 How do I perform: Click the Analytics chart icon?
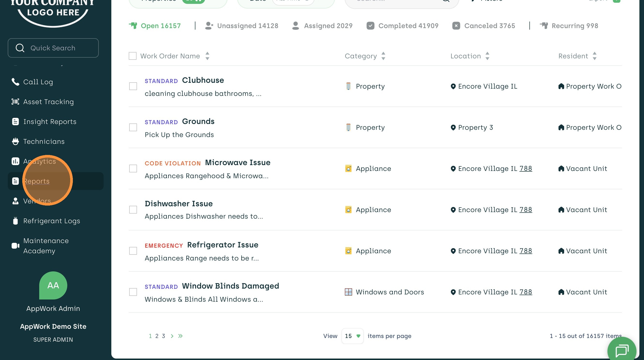pyautogui.click(x=15, y=161)
